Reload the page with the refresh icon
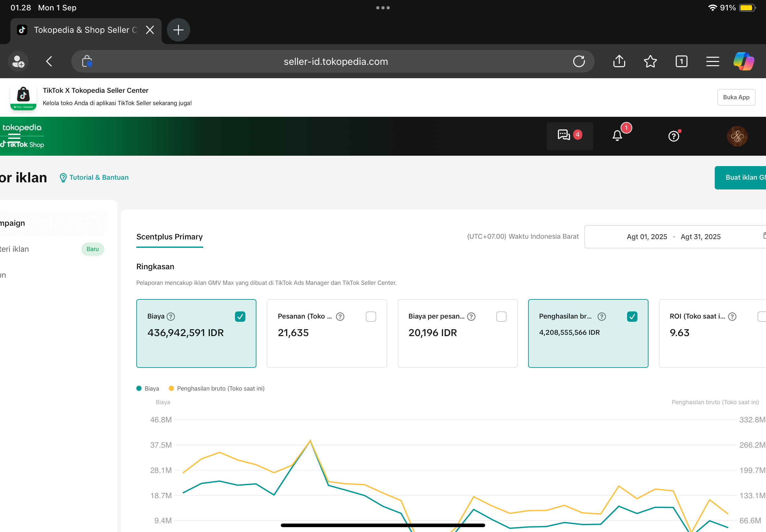 tap(579, 61)
